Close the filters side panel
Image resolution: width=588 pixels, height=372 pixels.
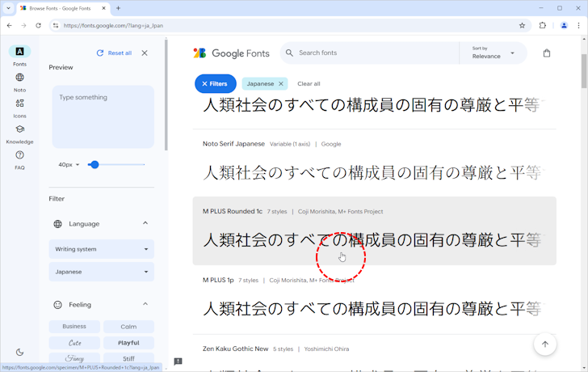pyautogui.click(x=145, y=53)
